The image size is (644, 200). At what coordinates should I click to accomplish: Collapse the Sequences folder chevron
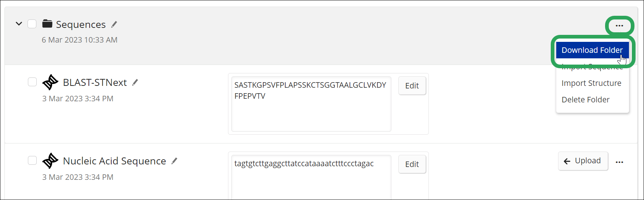coord(19,24)
